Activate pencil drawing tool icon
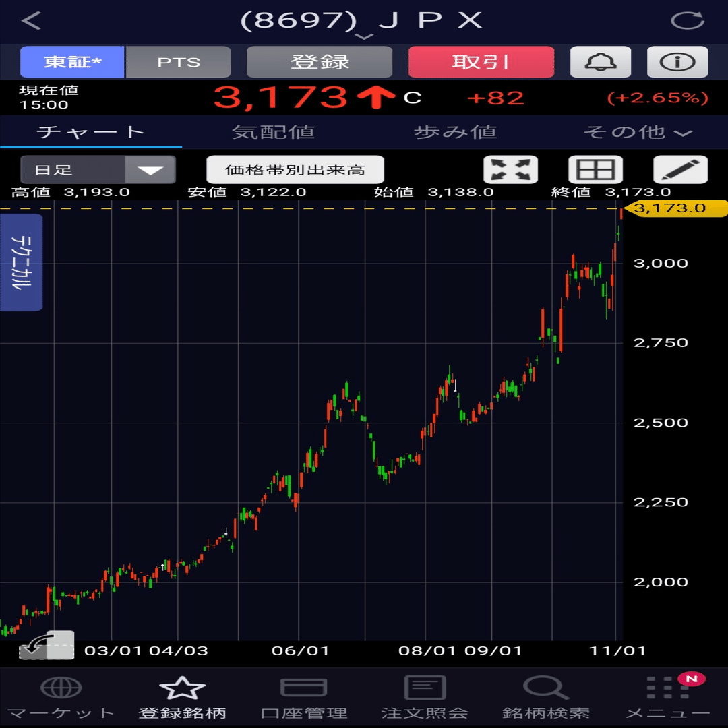 681,169
